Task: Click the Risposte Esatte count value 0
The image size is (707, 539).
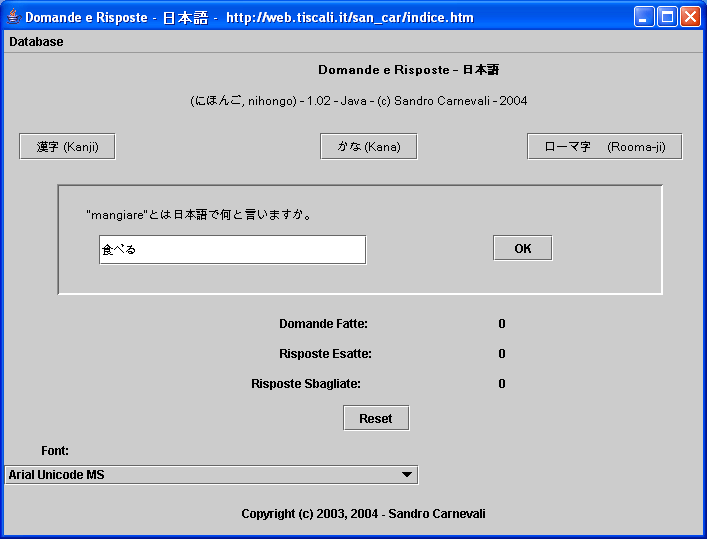Action: [502, 354]
